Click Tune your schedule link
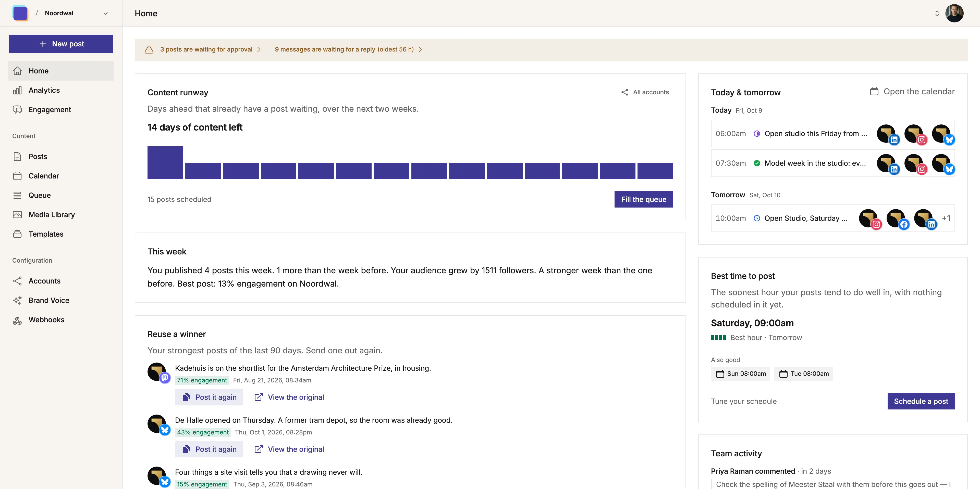Screen dimensions: 980x489 [x=743, y=402]
